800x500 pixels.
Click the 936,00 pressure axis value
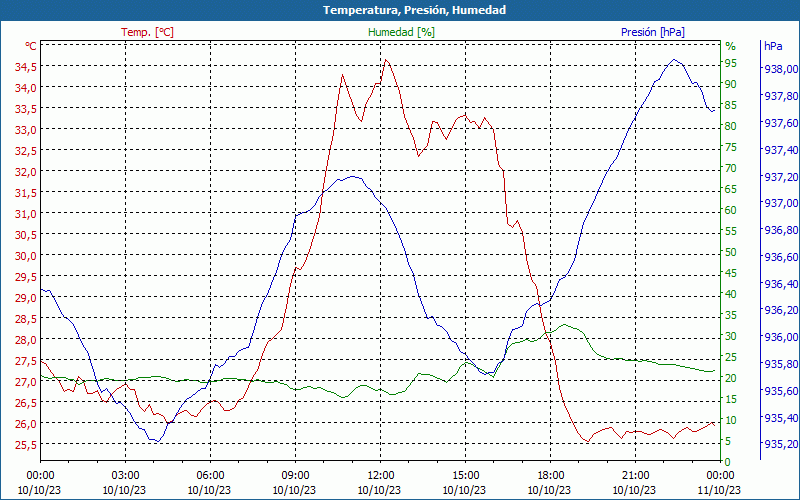pos(781,337)
